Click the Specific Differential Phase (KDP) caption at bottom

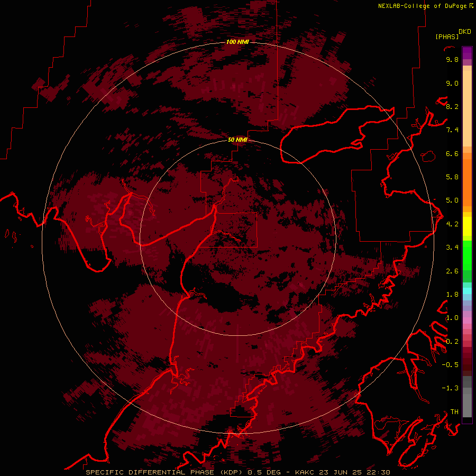click(238, 472)
